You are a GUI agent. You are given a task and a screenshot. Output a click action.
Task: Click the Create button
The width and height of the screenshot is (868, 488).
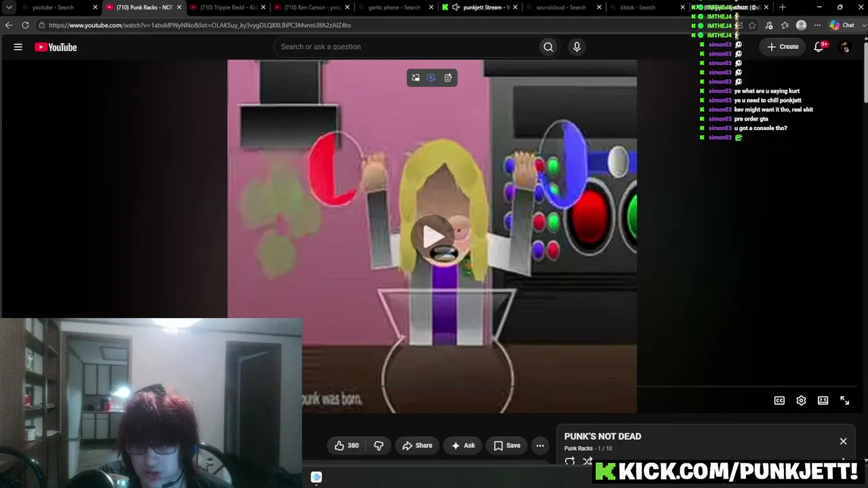(x=783, y=47)
